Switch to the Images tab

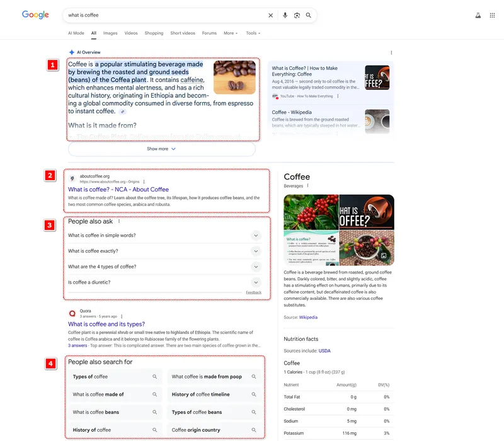point(110,33)
